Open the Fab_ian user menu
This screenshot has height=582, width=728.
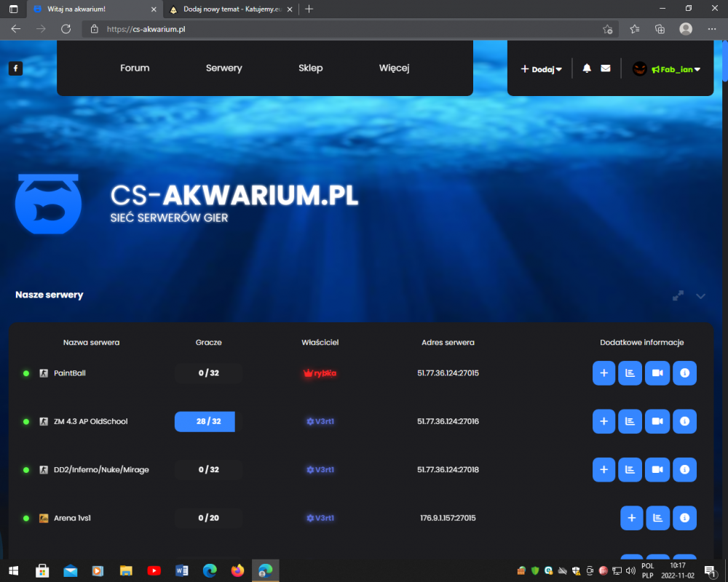(666, 69)
